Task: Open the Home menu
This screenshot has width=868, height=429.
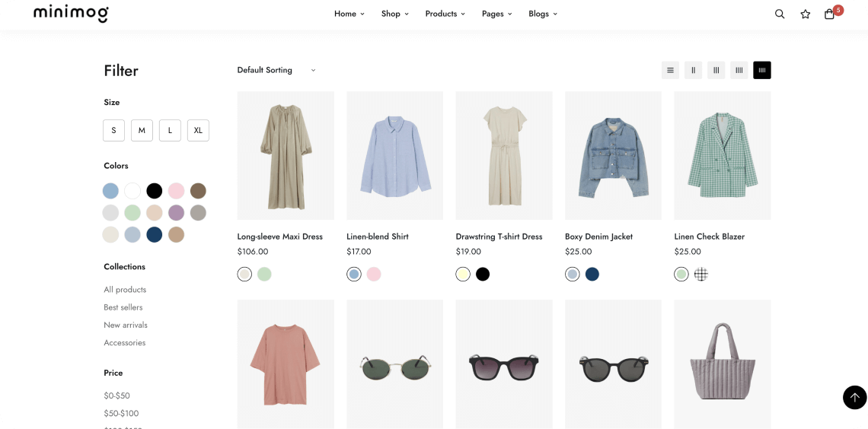Action: [x=349, y=14]
